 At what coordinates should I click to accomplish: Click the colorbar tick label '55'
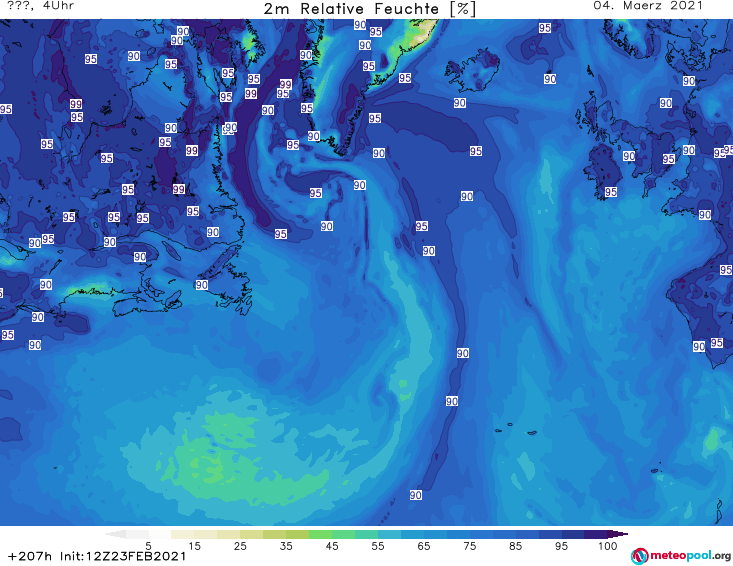click(378, 546)
